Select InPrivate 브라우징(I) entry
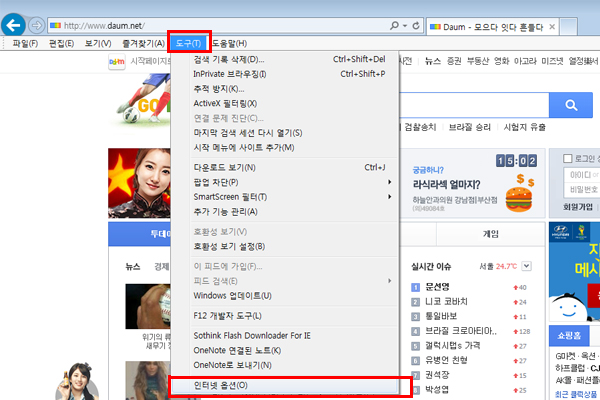 285,74
